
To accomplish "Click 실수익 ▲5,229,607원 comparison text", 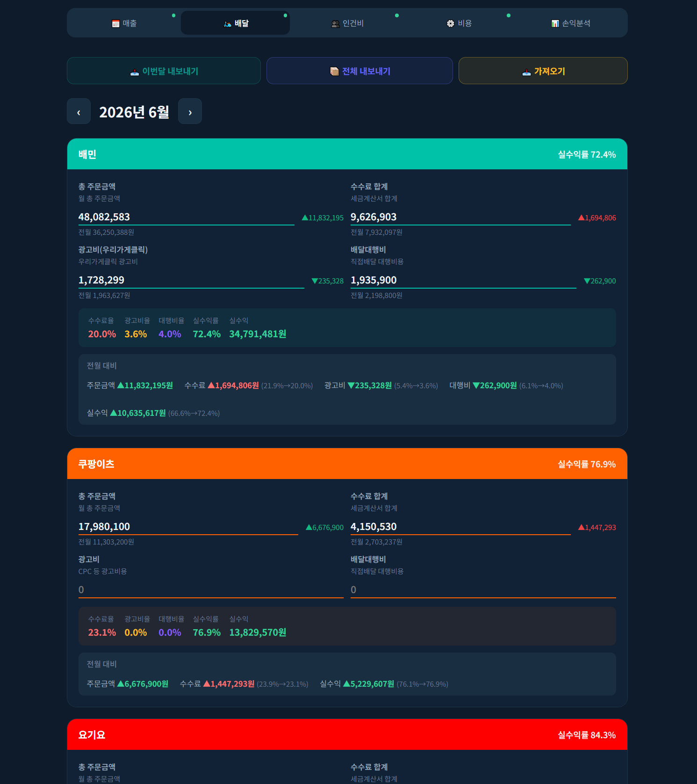I will pos(384,684).
